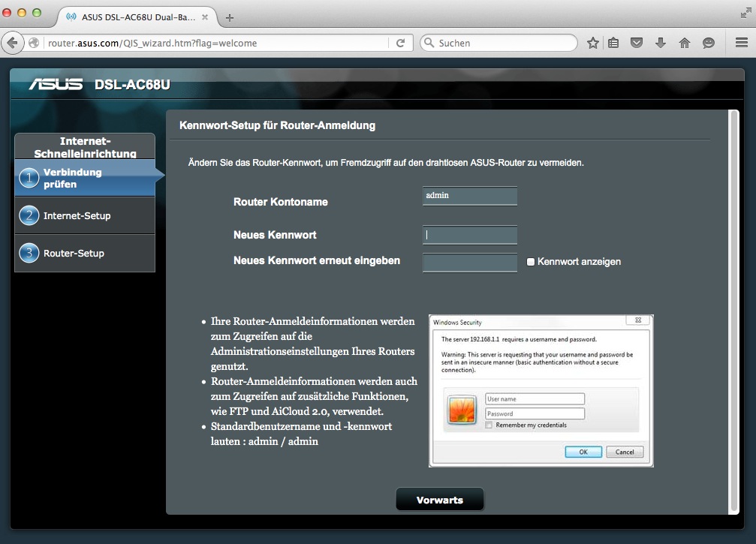The height and width of the screenshot is (544, 756).
Task: Click the Router Kontoname label
Action: point(281,202)
